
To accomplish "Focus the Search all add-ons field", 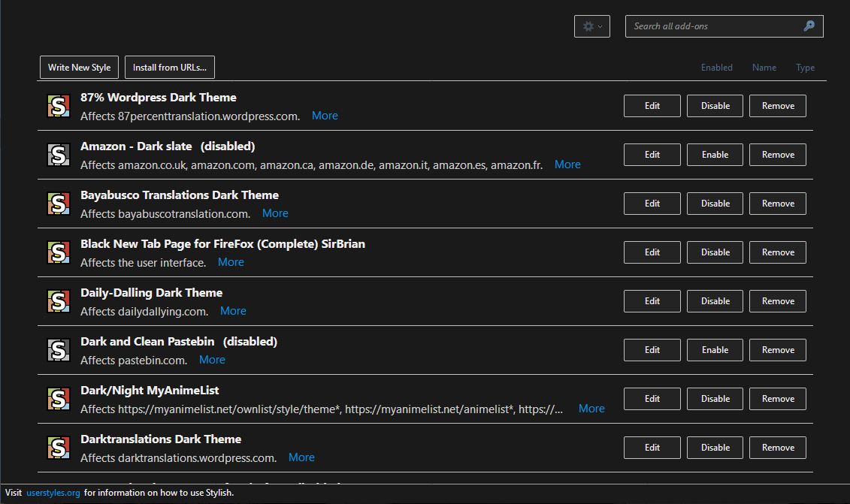I will tap(724, 26).
